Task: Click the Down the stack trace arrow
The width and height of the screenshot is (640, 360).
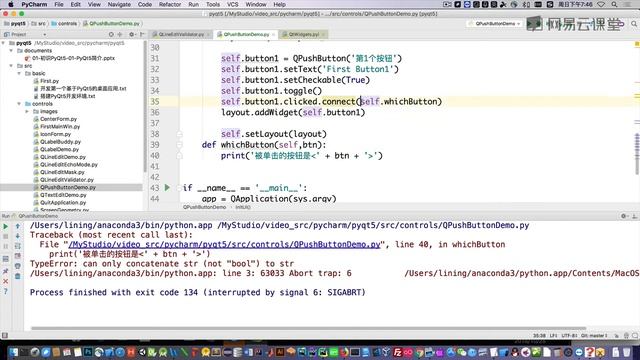Action: [x=18, y=236]
